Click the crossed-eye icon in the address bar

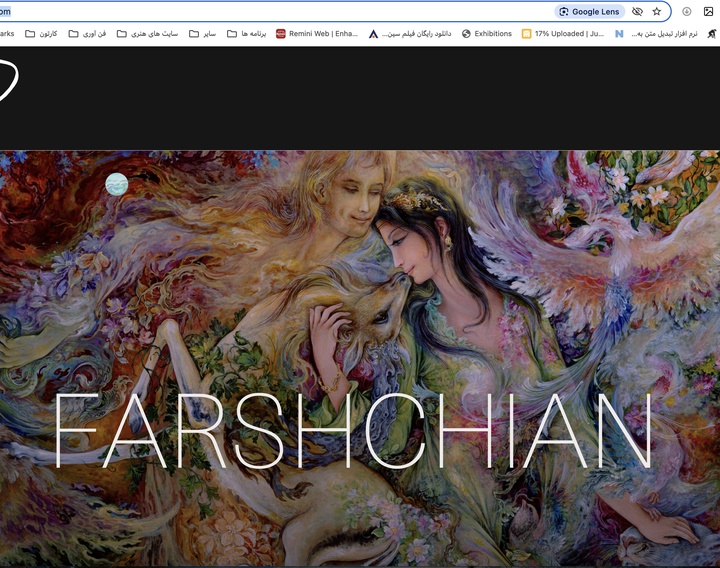click(637, 11)
